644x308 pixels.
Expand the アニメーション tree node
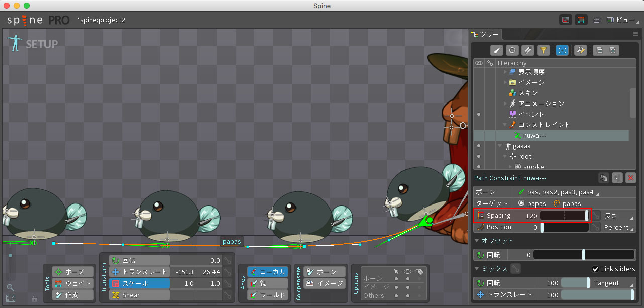(506, 104)
